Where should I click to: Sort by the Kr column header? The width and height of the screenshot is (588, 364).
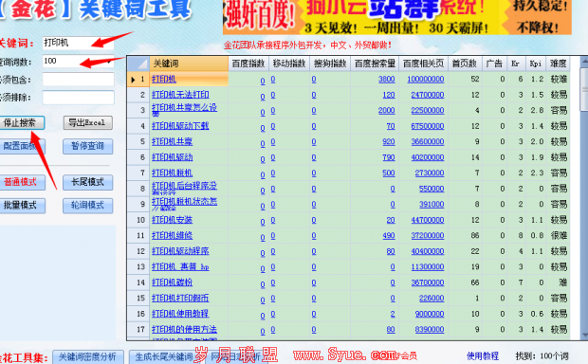click(516, 64)
